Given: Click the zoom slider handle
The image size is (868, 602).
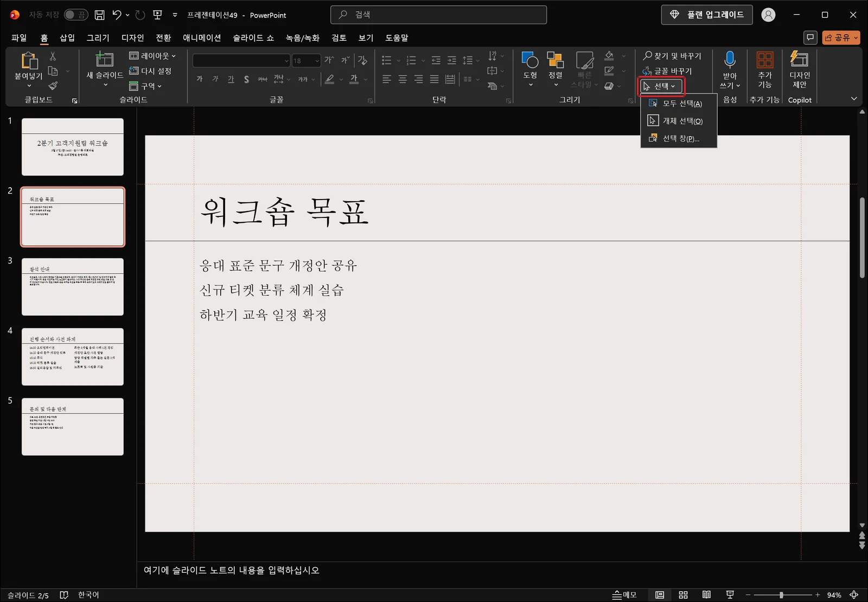Looking at the screenshot, I should pos(781,595).
